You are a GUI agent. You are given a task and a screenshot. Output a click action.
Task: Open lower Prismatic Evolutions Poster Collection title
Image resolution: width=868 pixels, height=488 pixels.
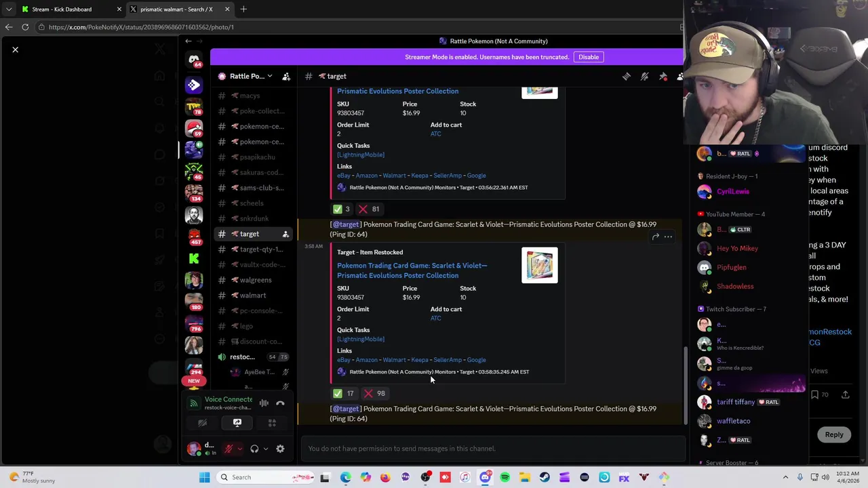coord(412,270)
